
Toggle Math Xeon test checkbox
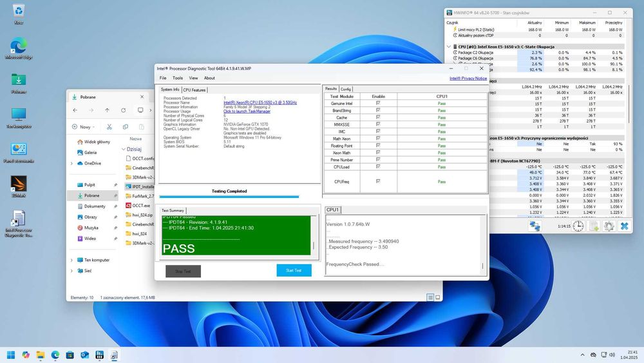[x=378, y=139]
